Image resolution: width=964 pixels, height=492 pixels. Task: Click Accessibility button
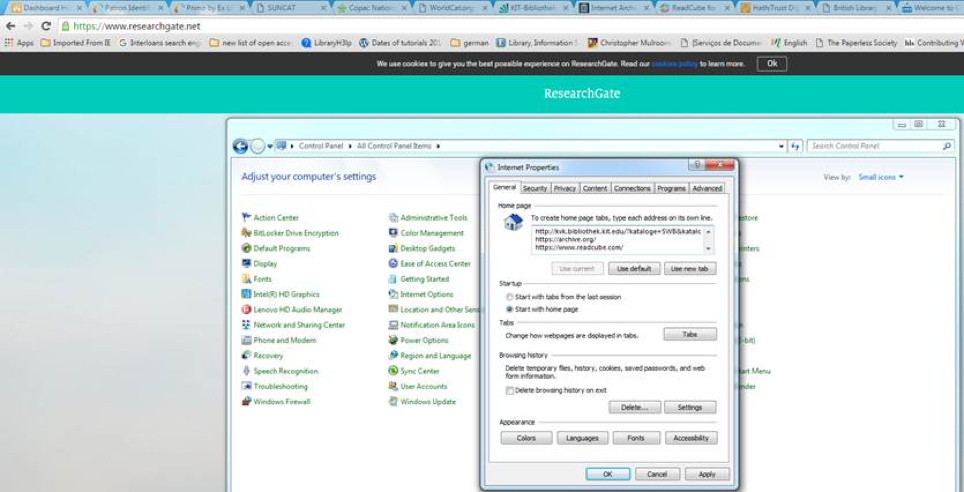(x=691, y=438)
